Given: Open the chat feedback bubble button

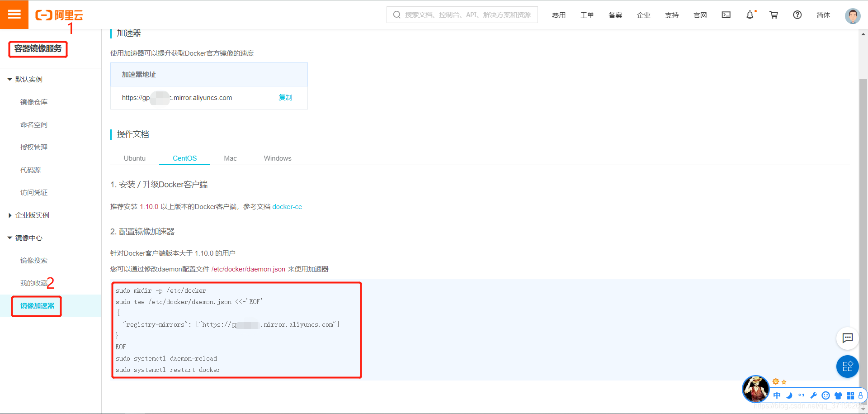Looking at the screenshot, I should coord(848,338).
